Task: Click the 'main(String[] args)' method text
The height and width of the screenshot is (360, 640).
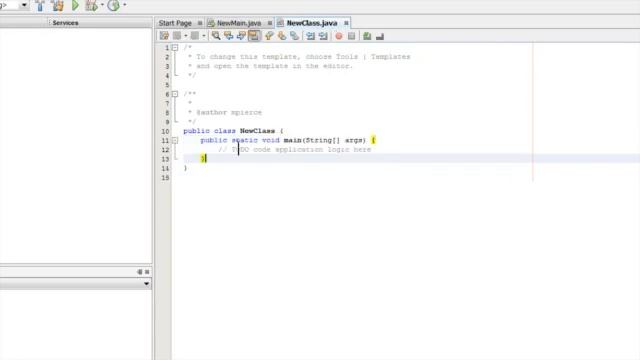Action: tap(325, 140)
